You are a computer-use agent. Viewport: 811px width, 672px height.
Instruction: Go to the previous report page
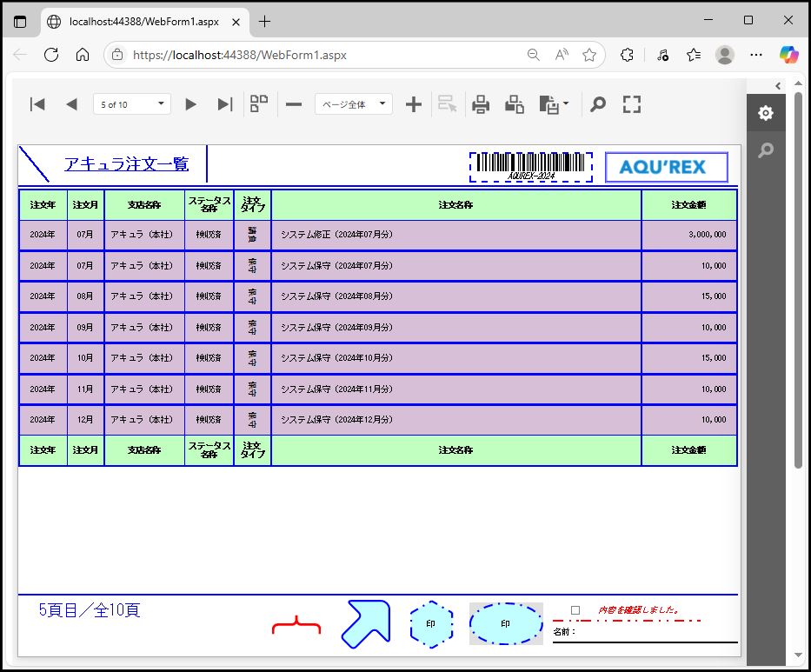click(x=71, y=104)
